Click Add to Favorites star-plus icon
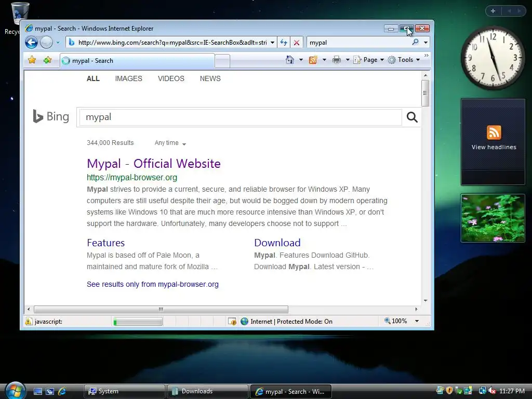The width and height of the screenshot is (532, 399). click(x=47, y=60)
